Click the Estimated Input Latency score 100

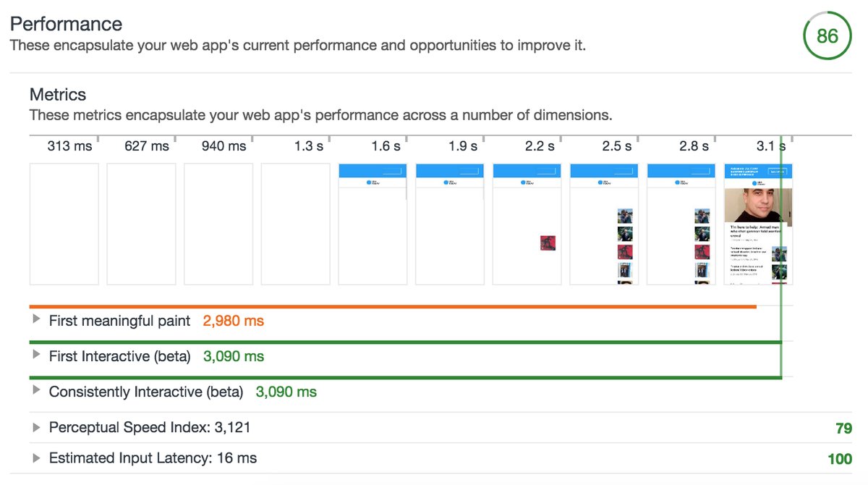pos(840,458)
